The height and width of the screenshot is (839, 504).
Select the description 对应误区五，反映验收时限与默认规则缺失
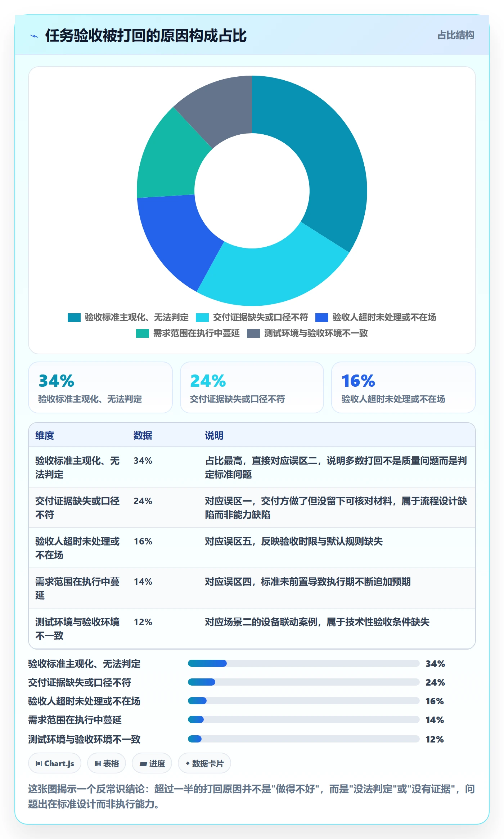pos(294,541)
